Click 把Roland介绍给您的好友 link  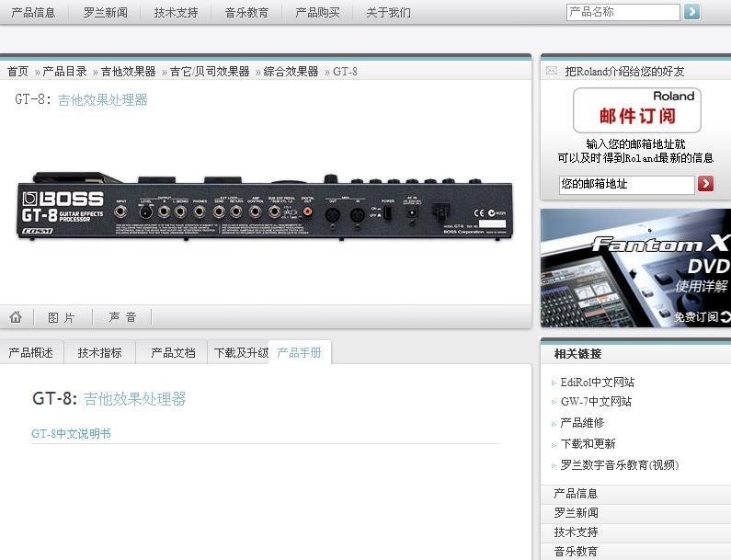point(624,72)
